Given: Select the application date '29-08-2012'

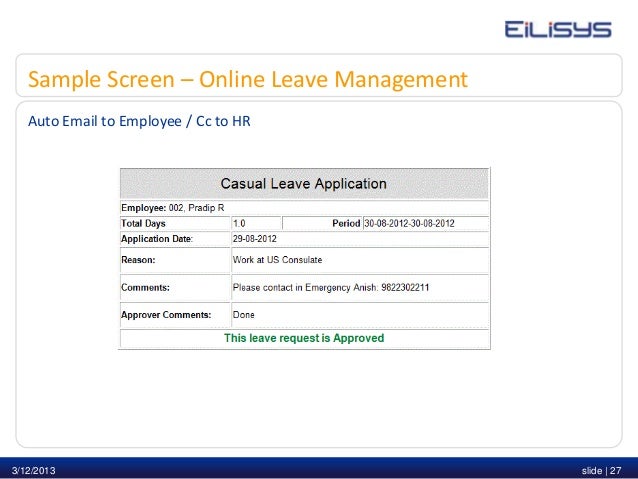Looking at the screenshot, I should (255, 239).
